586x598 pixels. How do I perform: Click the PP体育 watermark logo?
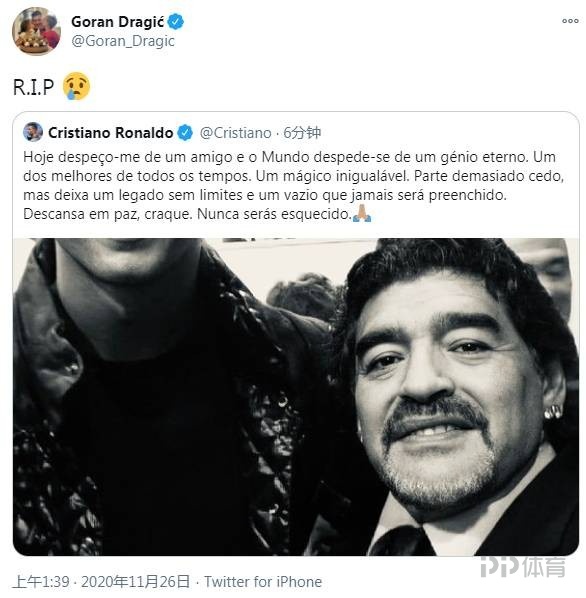(x=522, y=567)
